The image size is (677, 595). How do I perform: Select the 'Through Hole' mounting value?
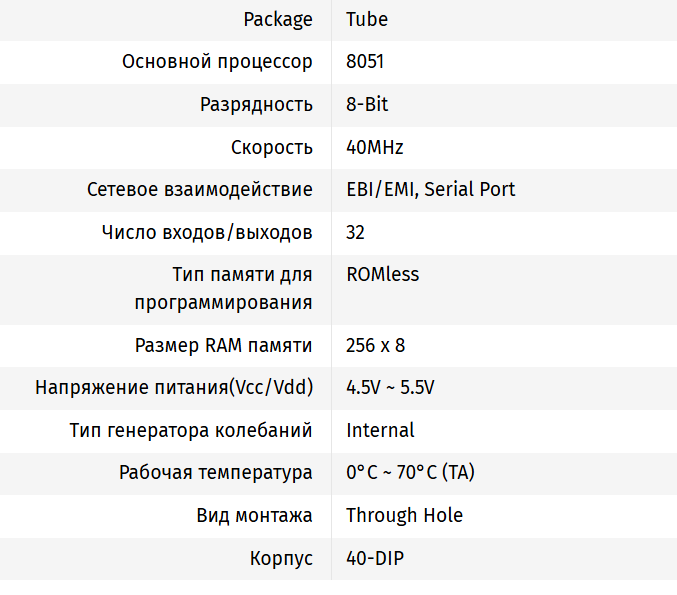point(404,516)
